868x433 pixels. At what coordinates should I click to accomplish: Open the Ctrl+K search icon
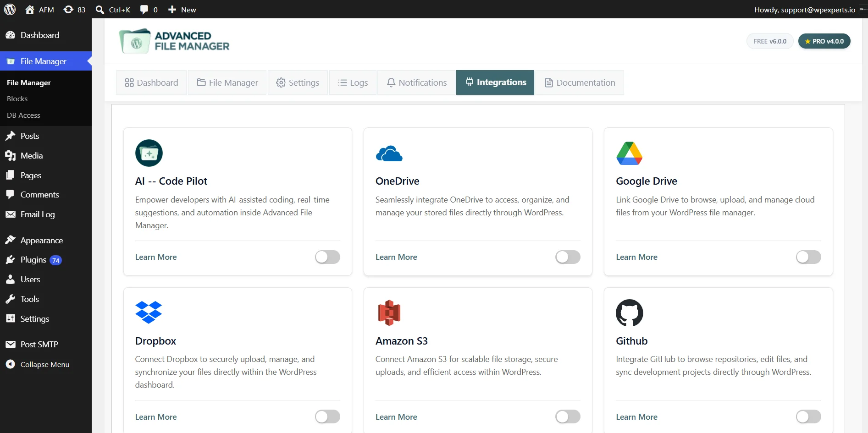pos(100,10)
